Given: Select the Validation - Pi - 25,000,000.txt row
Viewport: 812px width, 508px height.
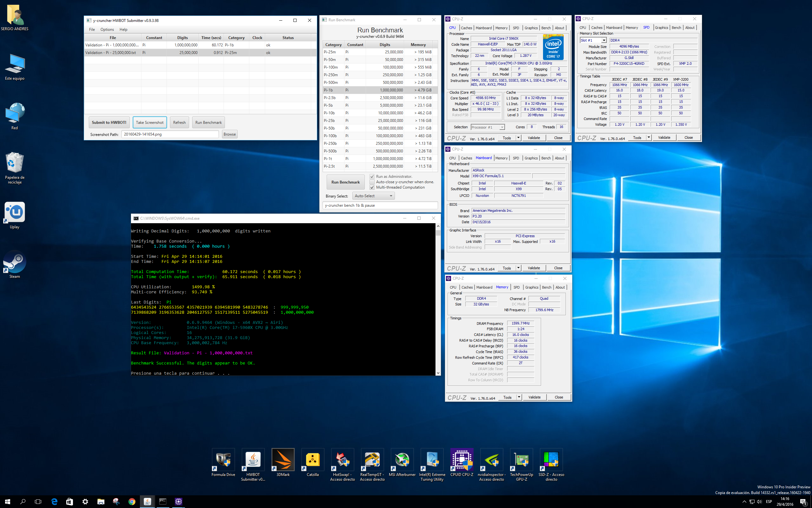Looking at the screenshot, I should pos(200,52).
